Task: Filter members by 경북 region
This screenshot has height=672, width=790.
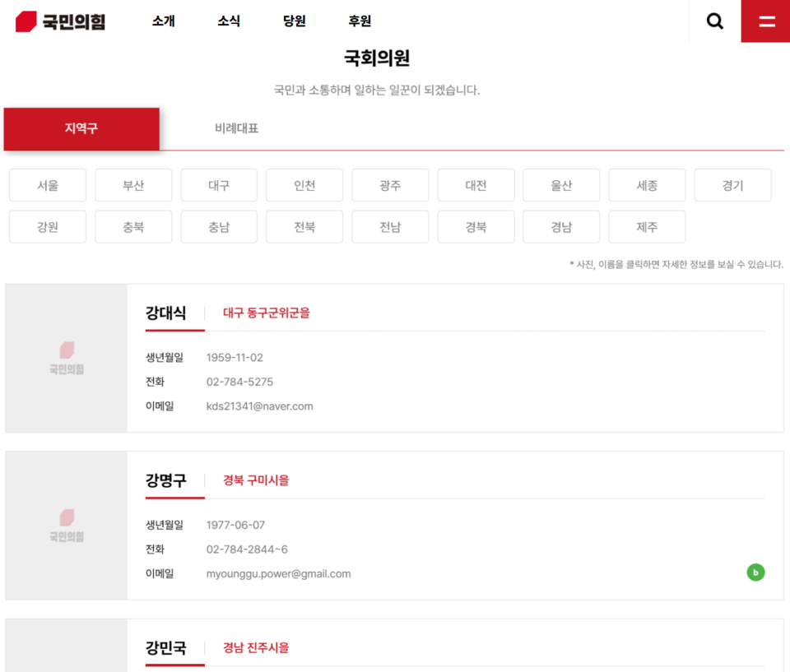Action: point(476,226)
